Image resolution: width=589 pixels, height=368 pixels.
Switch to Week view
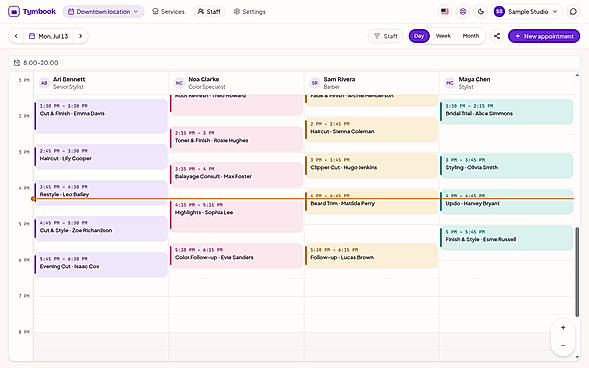(x=443, y=36)
